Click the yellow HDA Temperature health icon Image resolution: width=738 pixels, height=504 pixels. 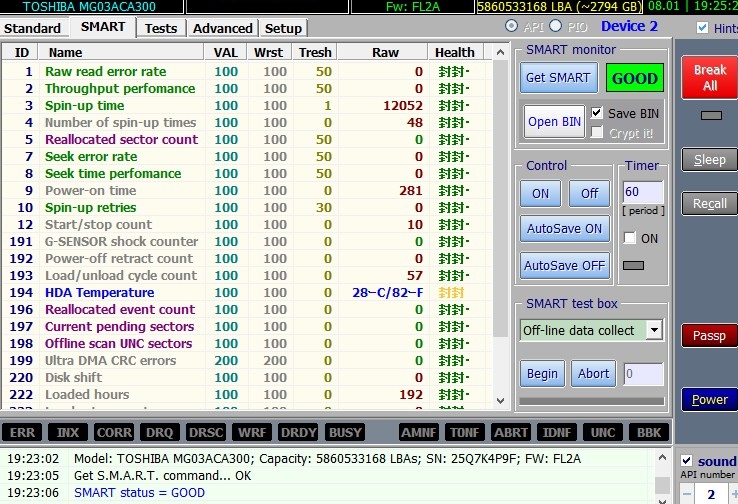point(451,293)
